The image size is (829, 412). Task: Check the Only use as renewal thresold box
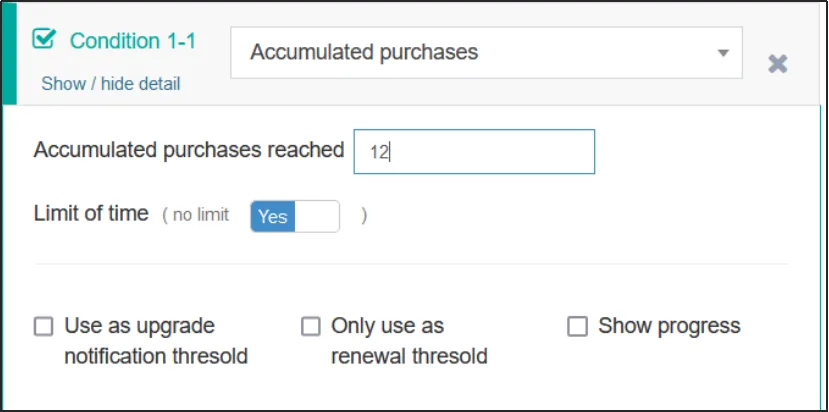point(311,327)
